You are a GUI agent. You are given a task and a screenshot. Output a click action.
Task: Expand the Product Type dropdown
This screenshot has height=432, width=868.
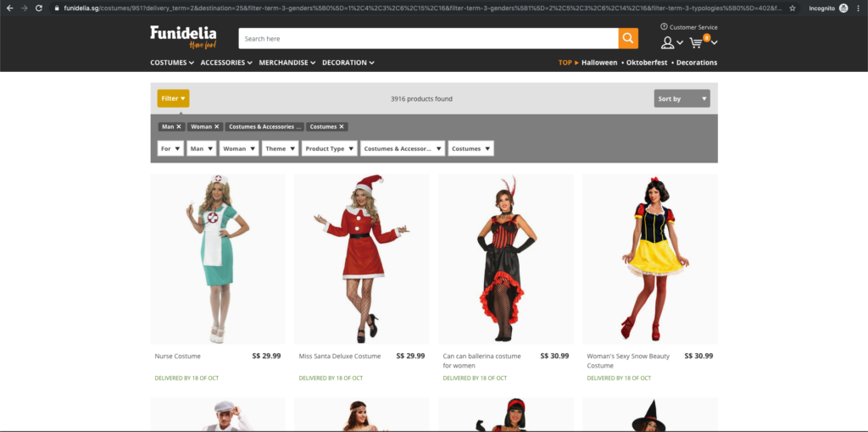[x=330, y=148]
